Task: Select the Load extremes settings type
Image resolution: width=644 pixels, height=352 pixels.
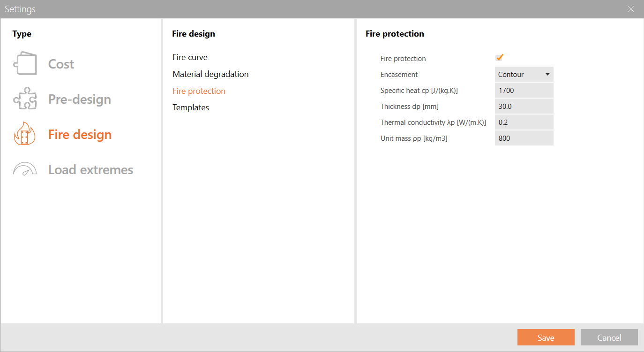Action: pos(90,169)
